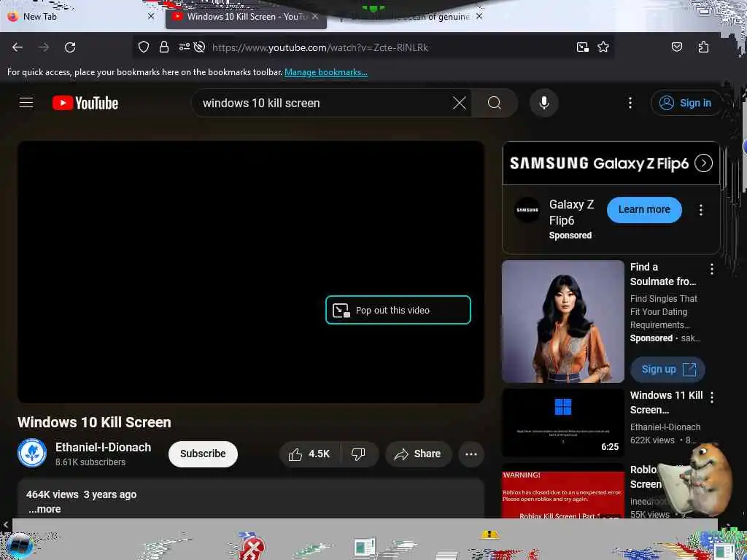This screenshot has width=747, height=560.
Task: Click the Windows 10 Kill Screen video title
Action: pyautogui.click(x=94, y=422)
